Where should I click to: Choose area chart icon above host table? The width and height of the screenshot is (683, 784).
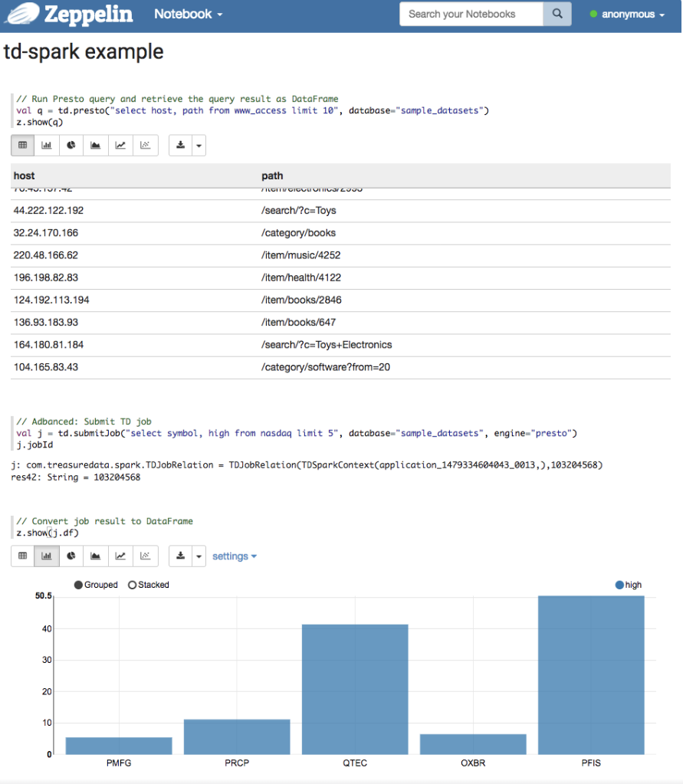pos(96,145)
